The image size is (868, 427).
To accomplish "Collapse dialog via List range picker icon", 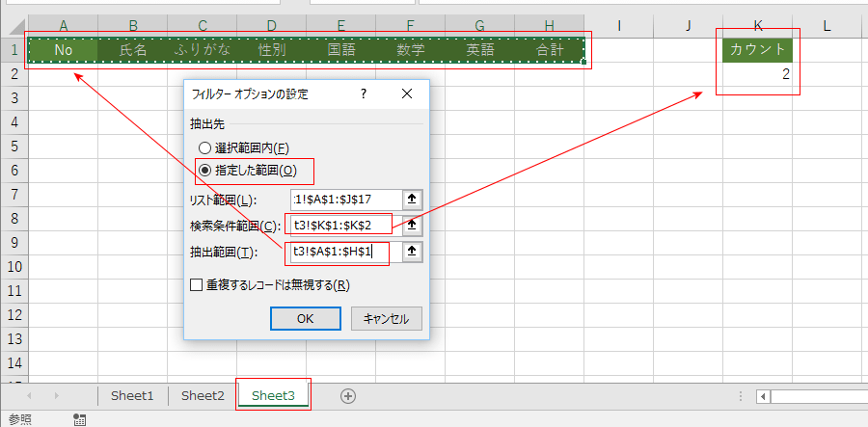I will tap(411, 200).
